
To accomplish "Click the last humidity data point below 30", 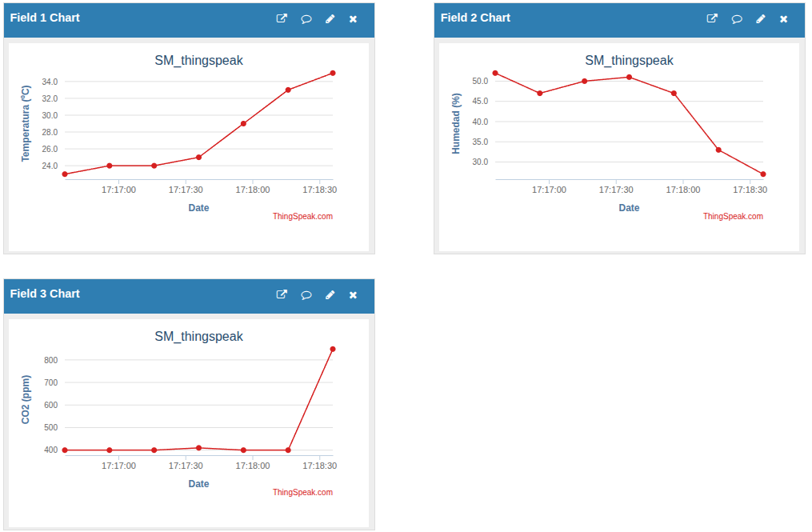I will tap(763, 174).
